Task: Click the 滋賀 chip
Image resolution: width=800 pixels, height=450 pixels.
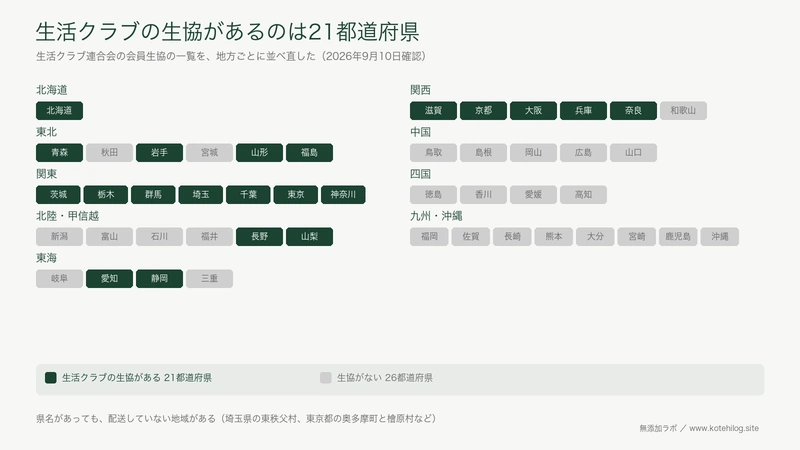Action: coord(433,111)
